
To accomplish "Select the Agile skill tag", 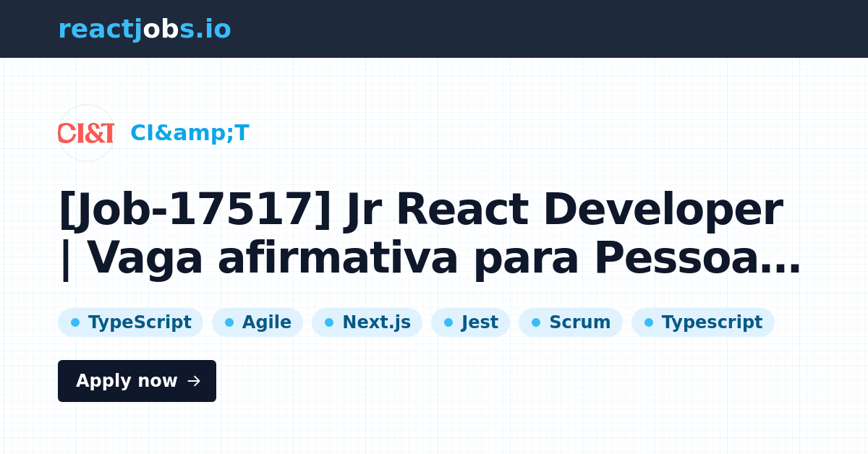I will coord(258,322).
